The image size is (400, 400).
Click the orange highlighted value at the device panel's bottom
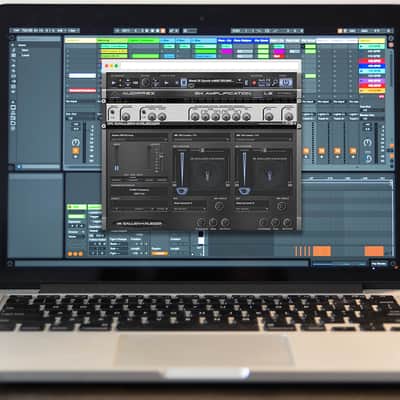click(x=160, y=253)
